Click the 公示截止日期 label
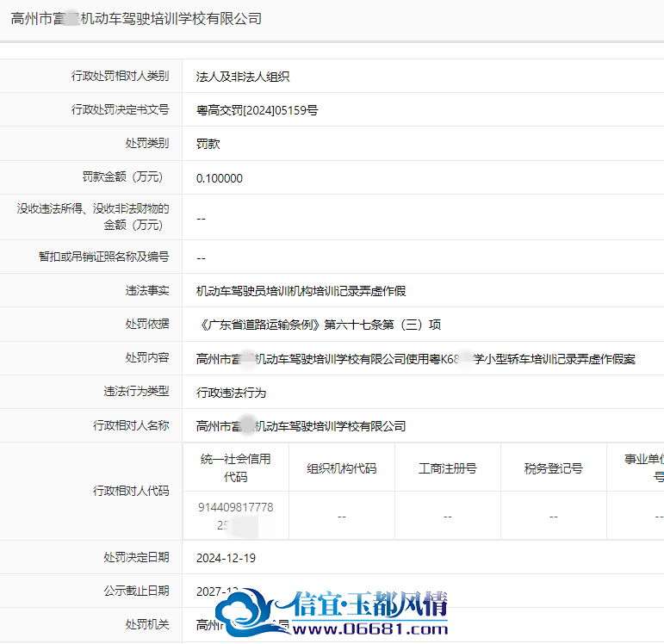664x644 pixels. coord(136,591)
